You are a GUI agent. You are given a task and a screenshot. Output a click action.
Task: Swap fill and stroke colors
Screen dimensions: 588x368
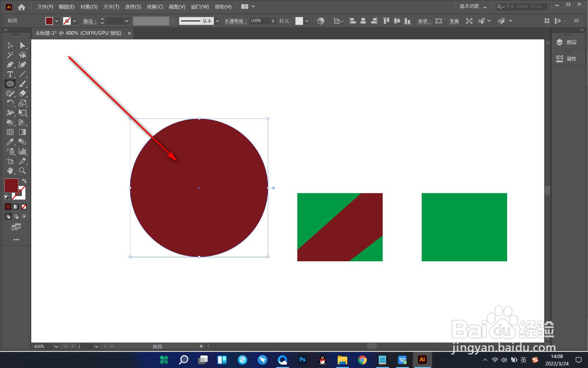tap(24, 181)
